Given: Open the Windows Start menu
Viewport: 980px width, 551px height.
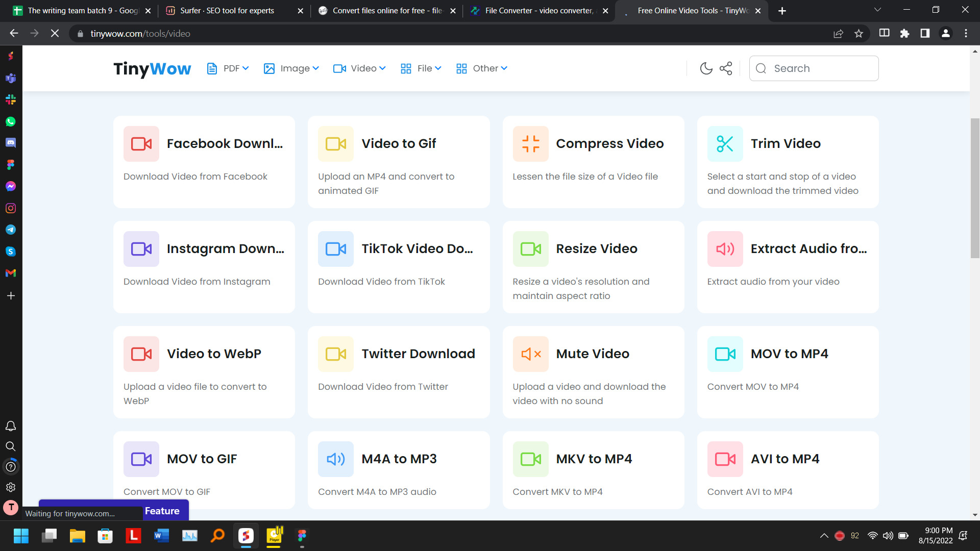Looking at the screenshot, I should tap(21, 536).
